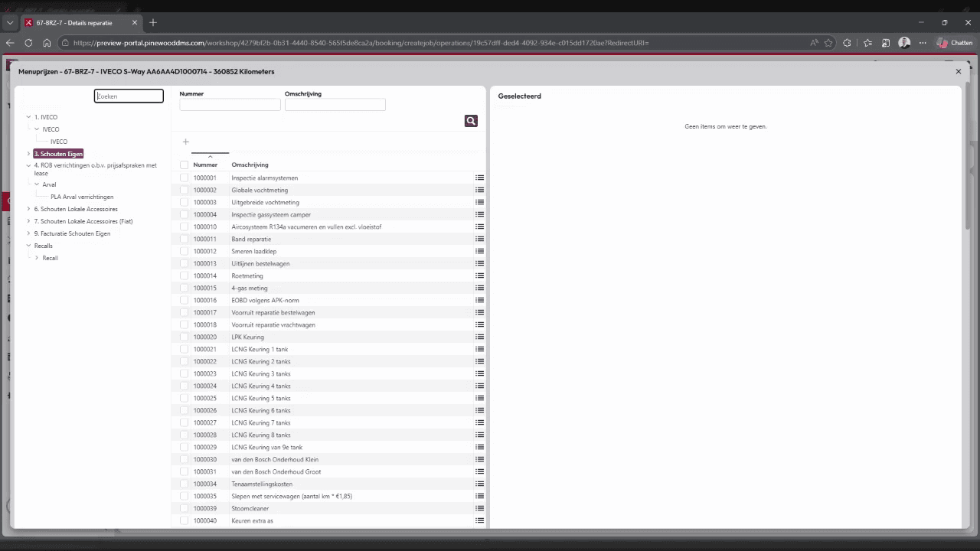Screen dimensions: 980x551
Task: Open details list icon for Roetmeting
Action: coord(479,275)
